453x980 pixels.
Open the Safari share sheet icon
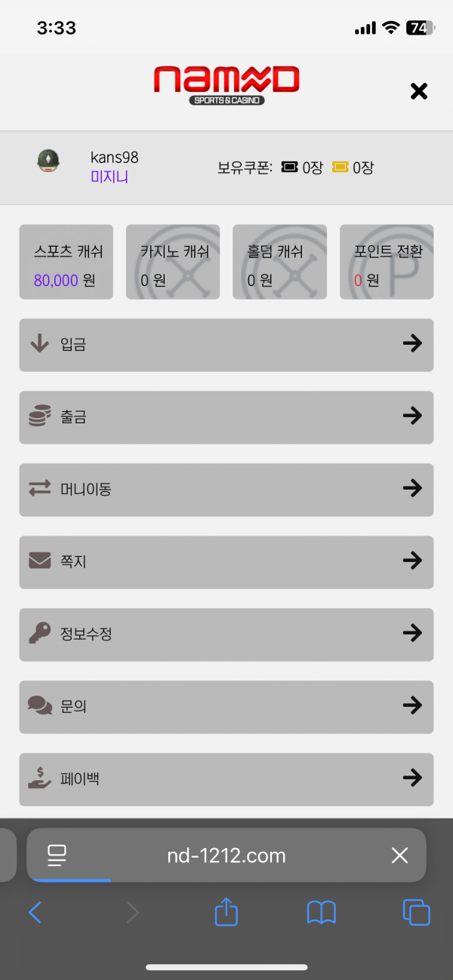tap(226, 913)
